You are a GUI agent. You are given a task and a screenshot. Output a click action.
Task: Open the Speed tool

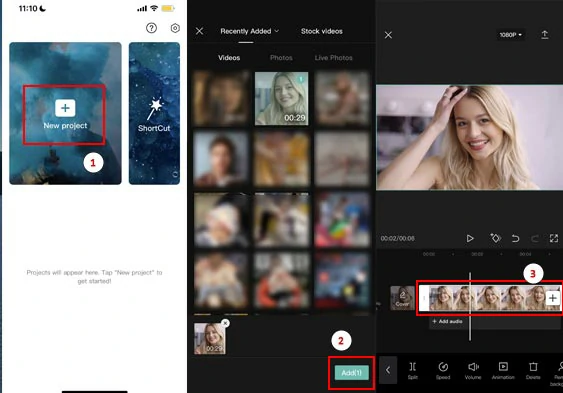(443, 370)
